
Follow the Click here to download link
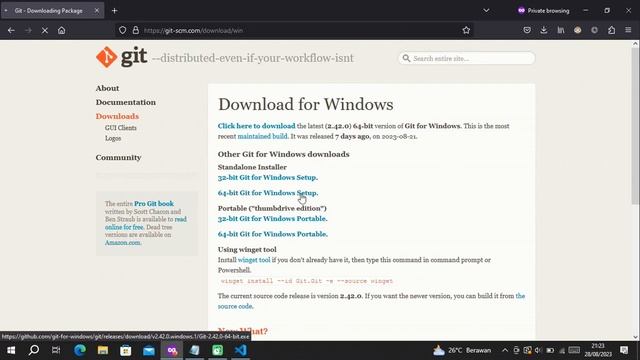(256, 126)
